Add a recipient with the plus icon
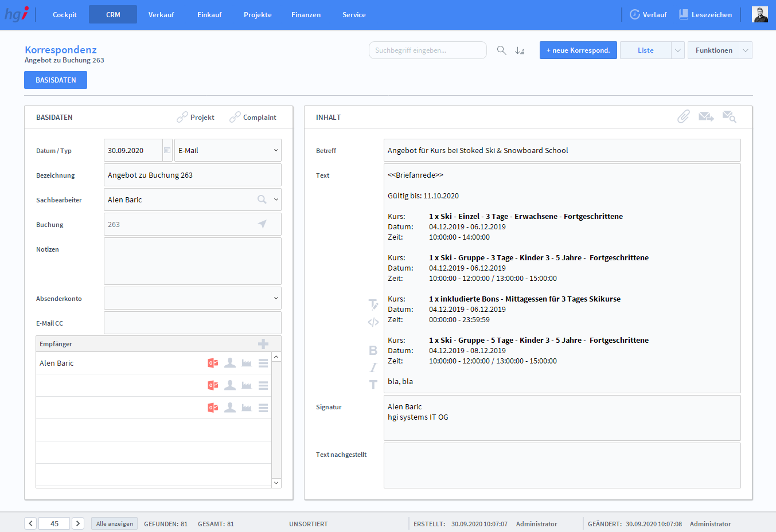The image size is (776, 532). tap(263, 344)
